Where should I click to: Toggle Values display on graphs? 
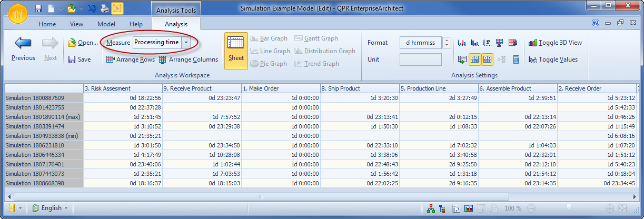(x=552, y=59)
